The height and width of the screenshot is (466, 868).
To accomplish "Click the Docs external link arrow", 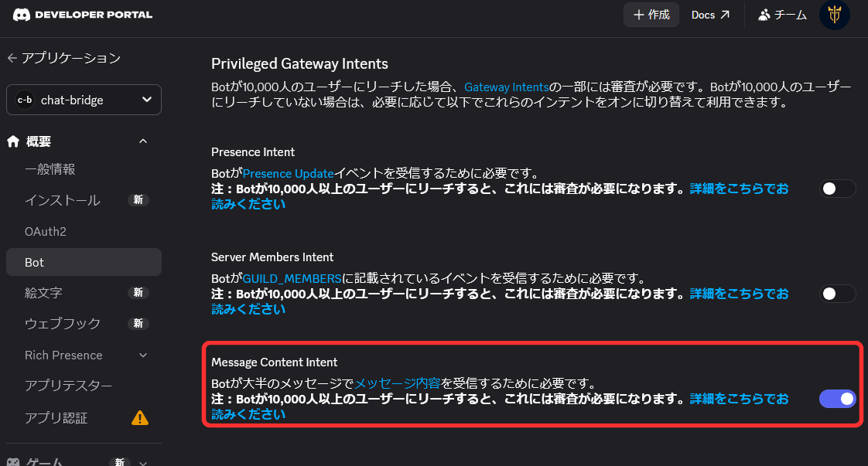I will pyautogui.click(x=725, y=15).
